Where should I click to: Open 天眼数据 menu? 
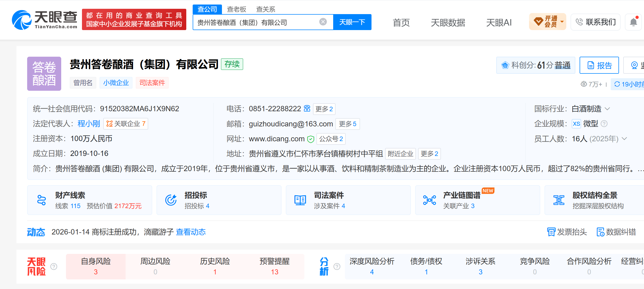448,23
